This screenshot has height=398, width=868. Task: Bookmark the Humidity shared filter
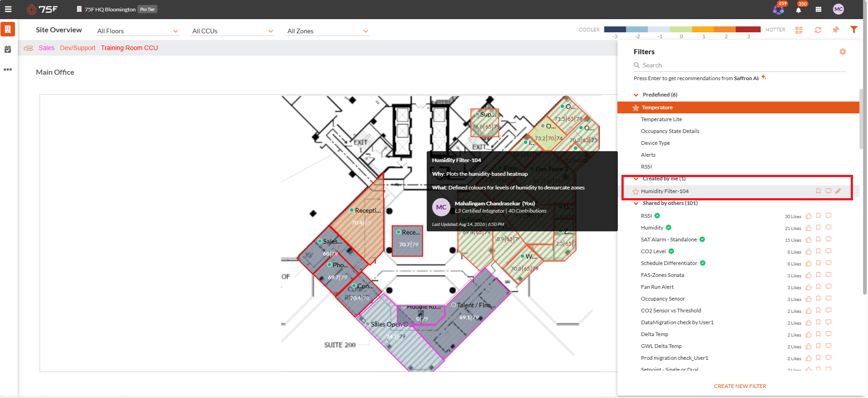coord(818,228)
